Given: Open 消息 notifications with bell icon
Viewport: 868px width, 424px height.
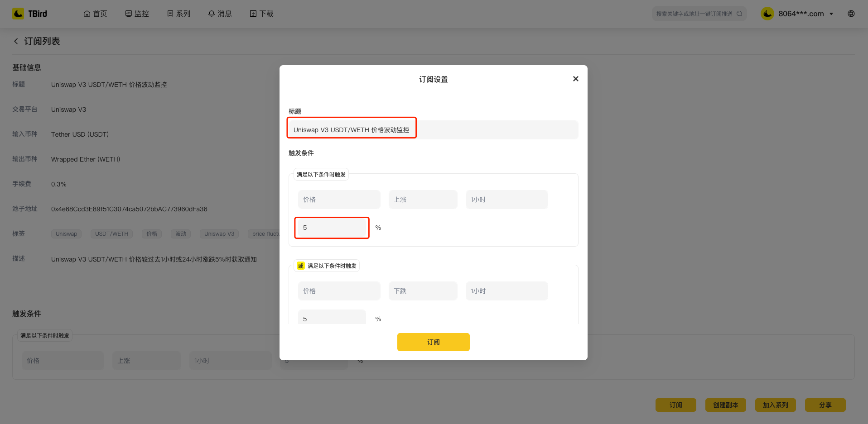Looking at the screenshot, I should [220, 14].
